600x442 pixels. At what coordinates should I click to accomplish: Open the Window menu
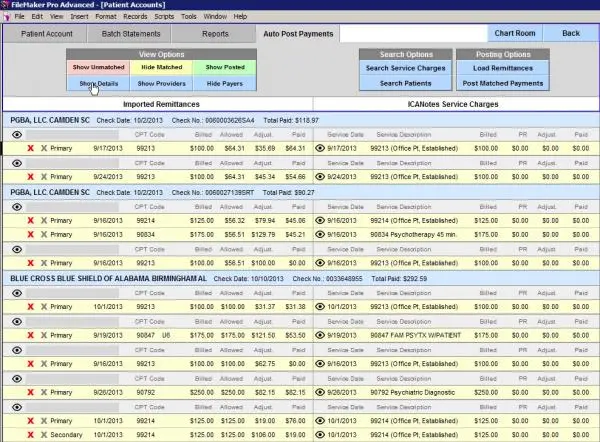(x=215, y=16)
